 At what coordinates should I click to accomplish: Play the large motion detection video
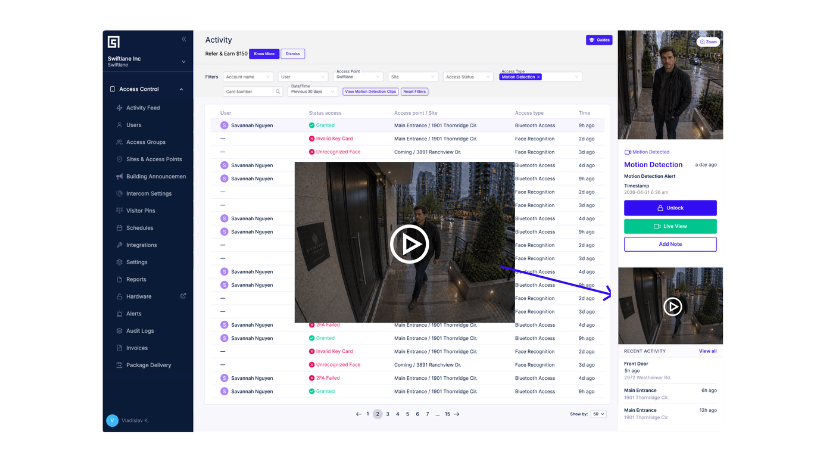click(x=409, y=244)
